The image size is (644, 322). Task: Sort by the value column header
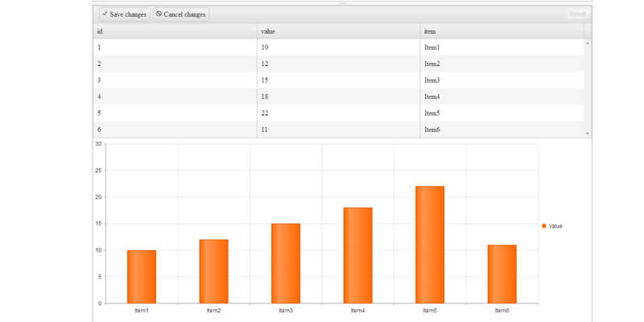pos(338,31)
